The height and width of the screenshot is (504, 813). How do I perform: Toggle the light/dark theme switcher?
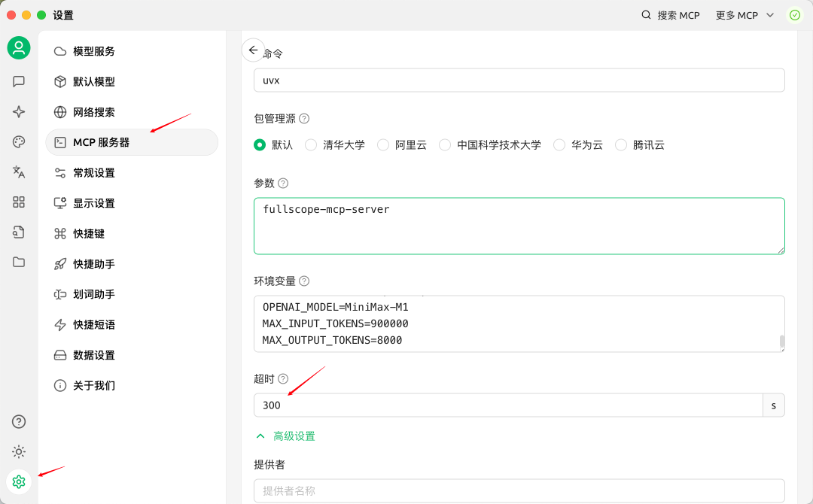click(19, 451)
